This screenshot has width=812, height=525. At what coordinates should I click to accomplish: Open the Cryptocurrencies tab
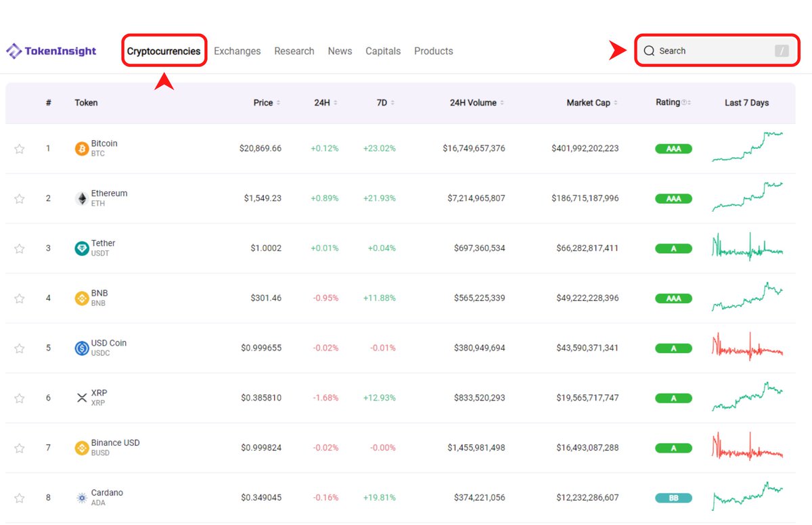164,51
